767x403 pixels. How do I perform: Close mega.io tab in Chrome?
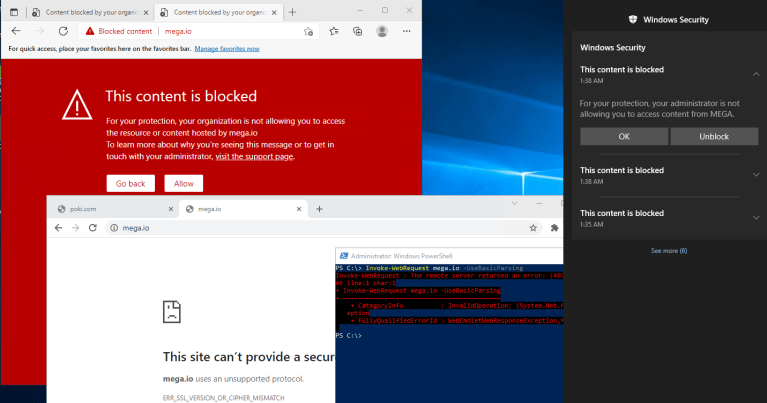[299, 209]
